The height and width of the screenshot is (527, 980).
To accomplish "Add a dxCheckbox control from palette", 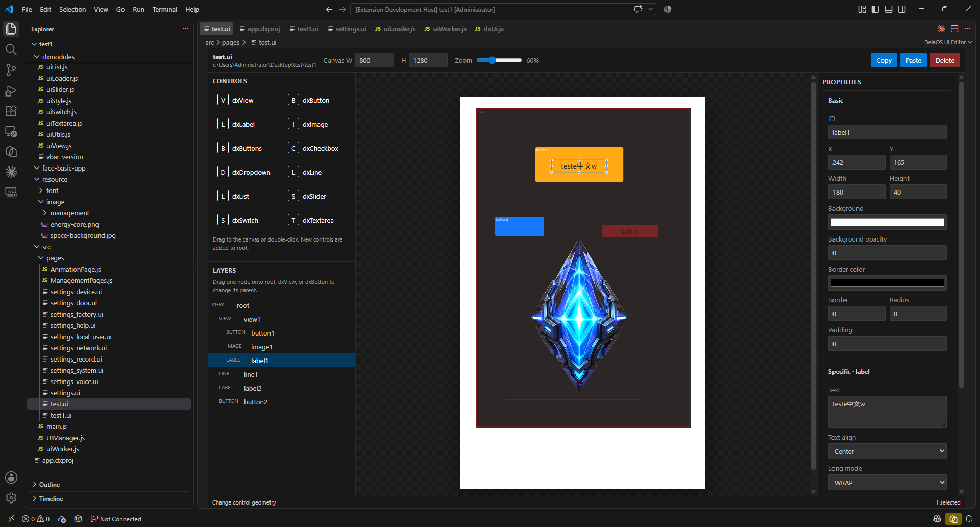I will [313, 148].
